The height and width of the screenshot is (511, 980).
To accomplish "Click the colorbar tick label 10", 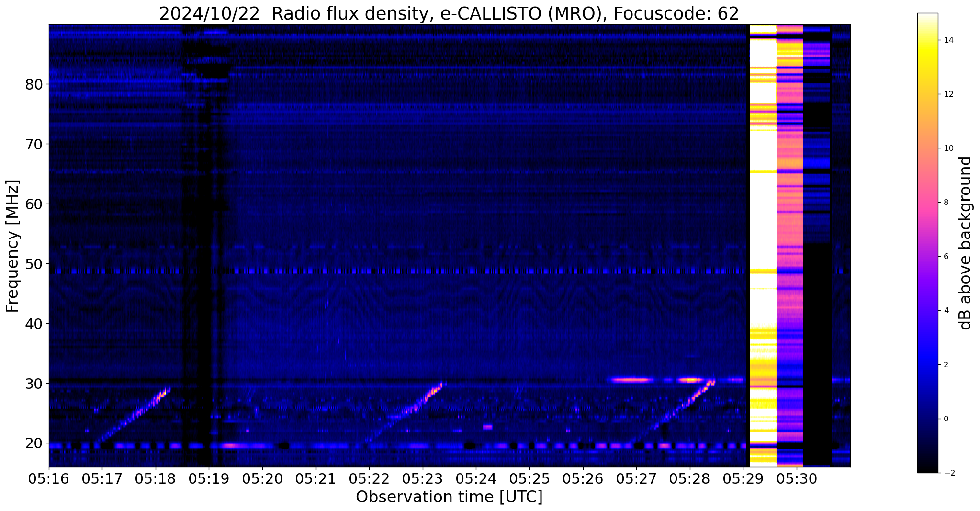I will coord(947,148).
